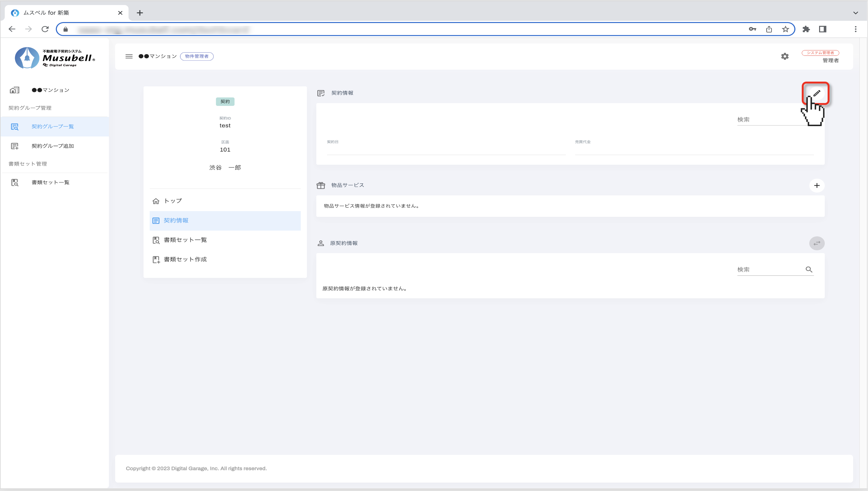Add a 物品サービス entry with plus icon
The image size is (868, 491).
tap(816, 186)
